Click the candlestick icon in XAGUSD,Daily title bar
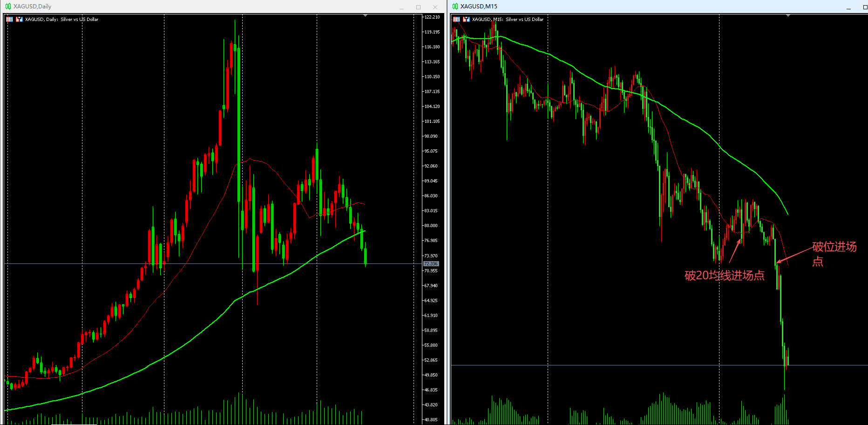Screen dimensions: 868x425 (8, 7)
